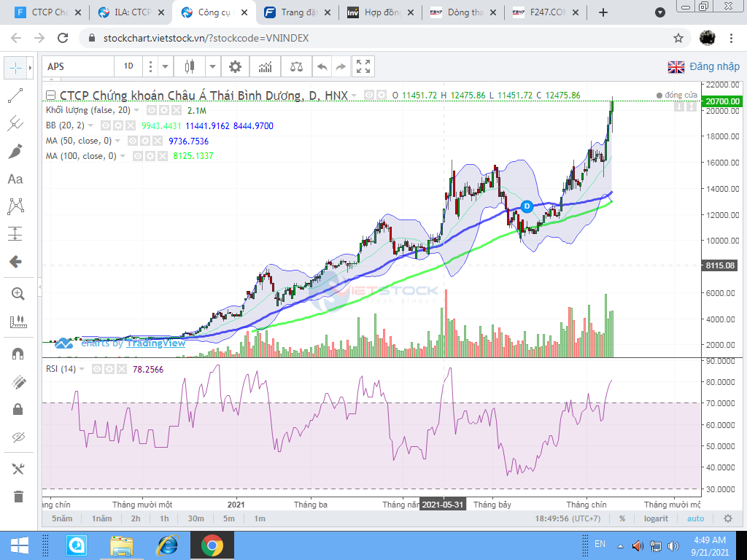Image resolution: width=747 pixels, height=560 pixels.
Task: Open the bottom-right chart settings gear
Action: point(728,518)
